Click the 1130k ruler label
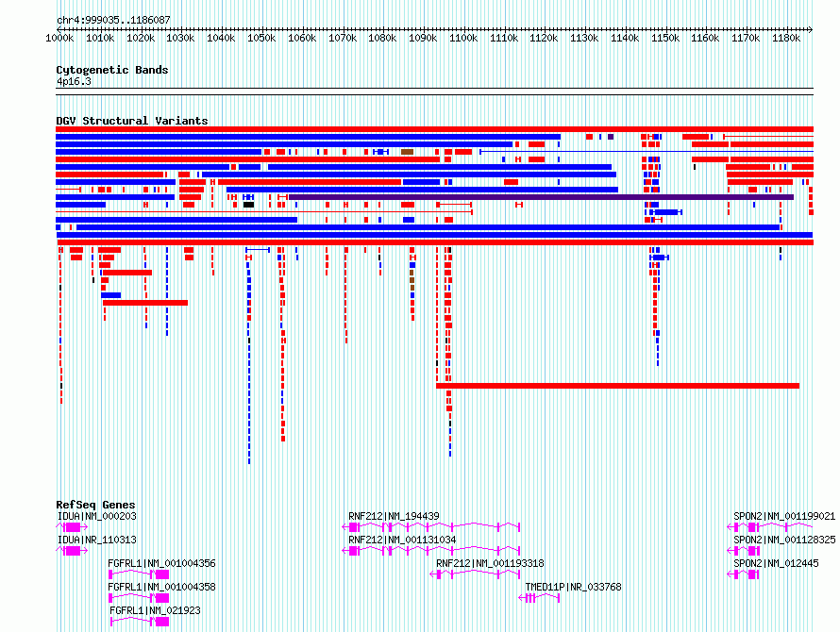This screenshot has width=840, height=632. point(584,39)
